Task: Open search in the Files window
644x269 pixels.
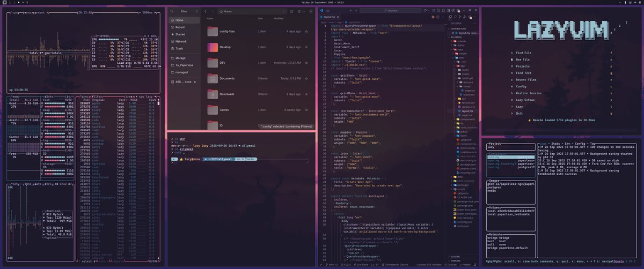Action: 172,11
